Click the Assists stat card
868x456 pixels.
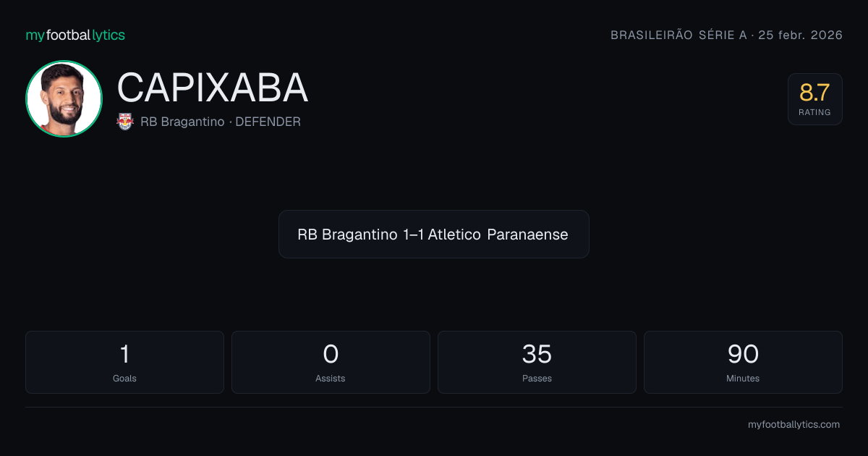(x=331, y=362)
